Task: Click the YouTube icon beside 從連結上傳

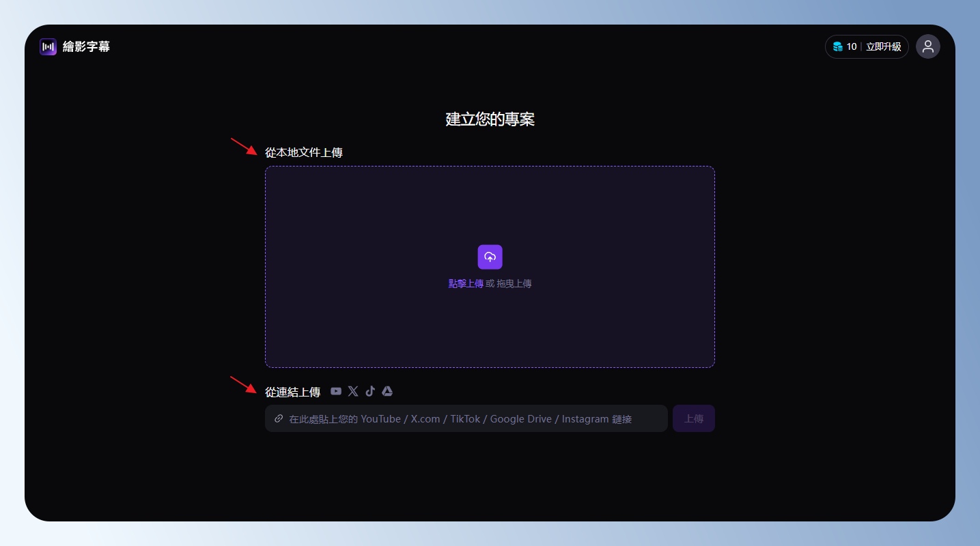Action: pyautogui.click(x=336, y=391)
